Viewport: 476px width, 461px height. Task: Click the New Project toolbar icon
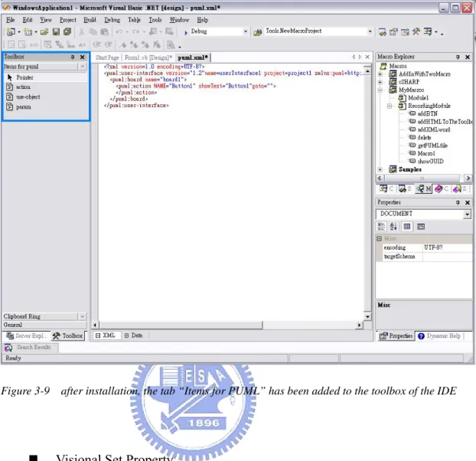[11, 31]
